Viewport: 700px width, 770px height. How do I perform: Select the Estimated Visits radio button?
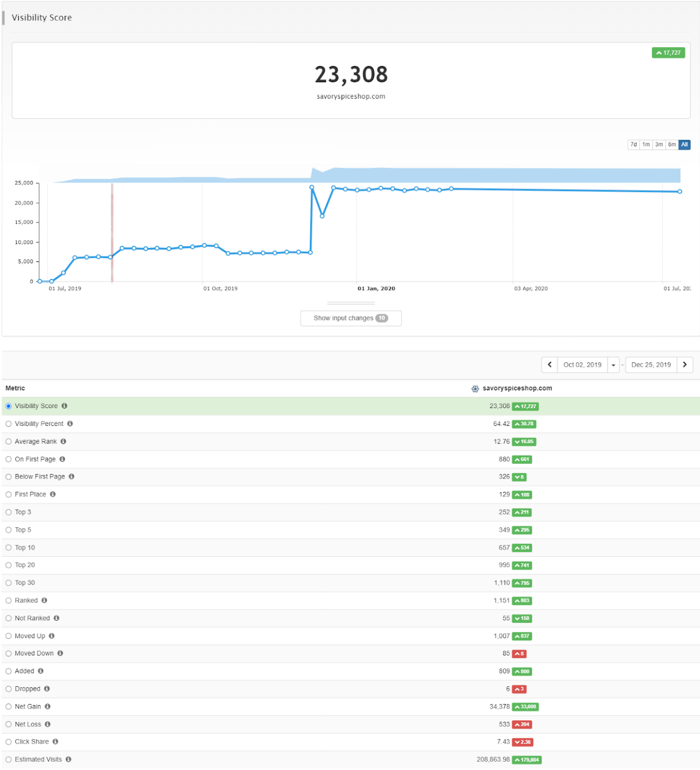point(8,759)
